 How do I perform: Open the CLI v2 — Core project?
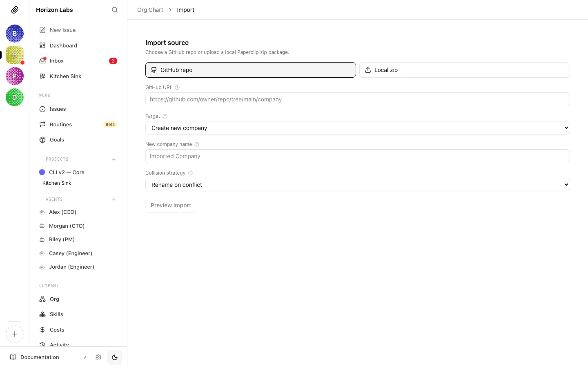[78, 173]
